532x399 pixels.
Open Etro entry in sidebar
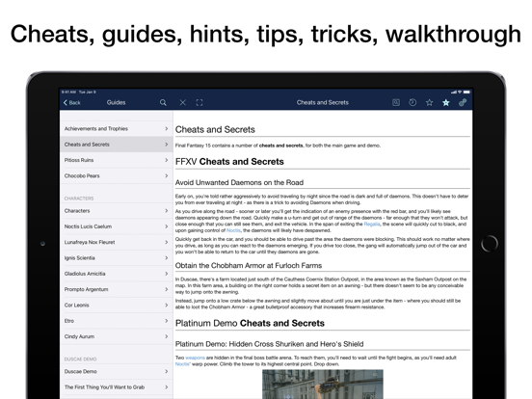pos(117,321)
